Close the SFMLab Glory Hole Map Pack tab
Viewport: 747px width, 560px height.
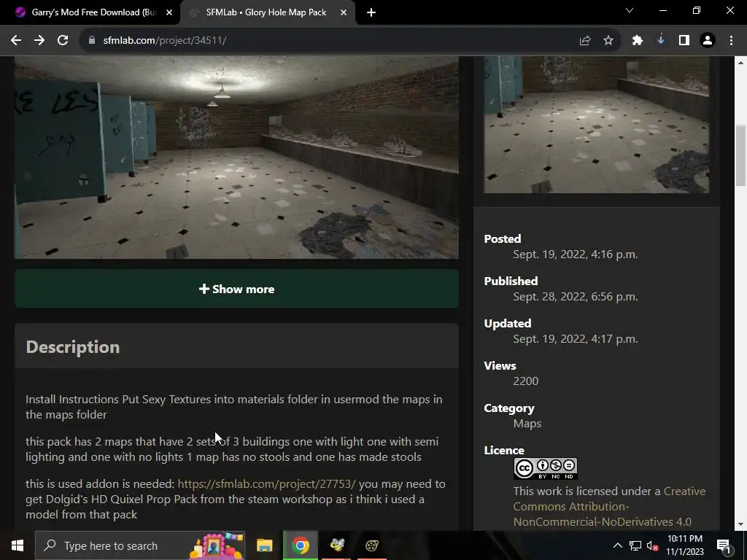tap(344, 13)
